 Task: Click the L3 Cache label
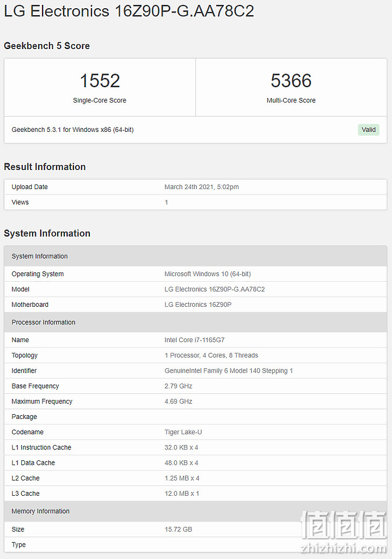(25, 494)
